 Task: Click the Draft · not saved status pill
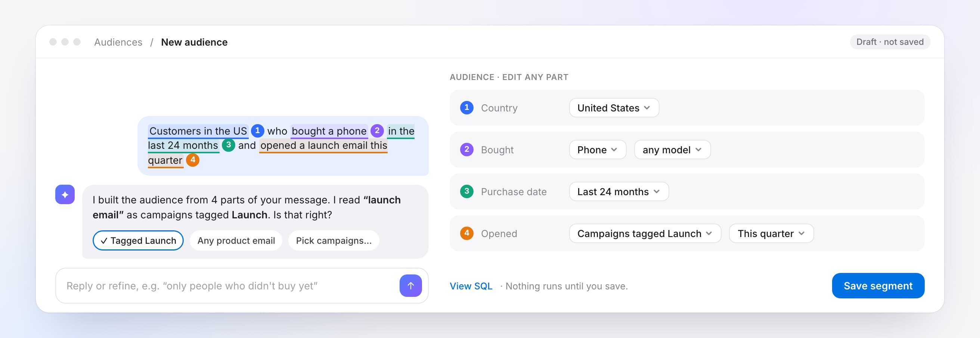(890, 42)
